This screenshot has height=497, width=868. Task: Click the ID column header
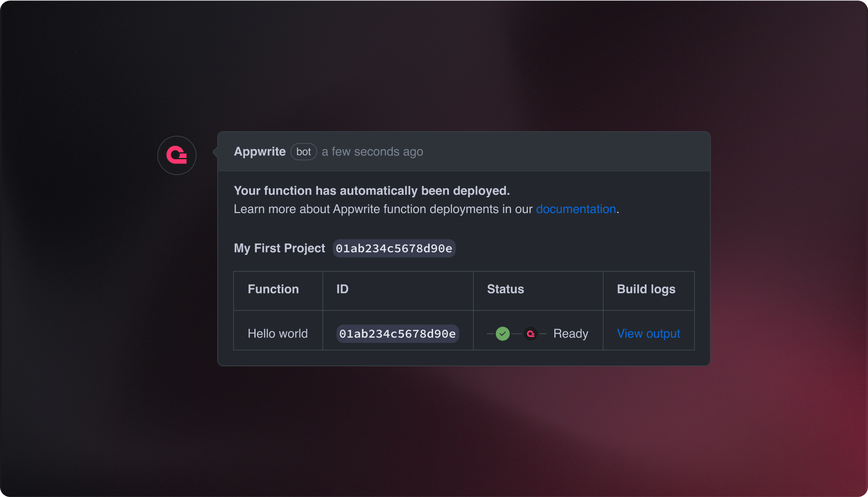342,289
